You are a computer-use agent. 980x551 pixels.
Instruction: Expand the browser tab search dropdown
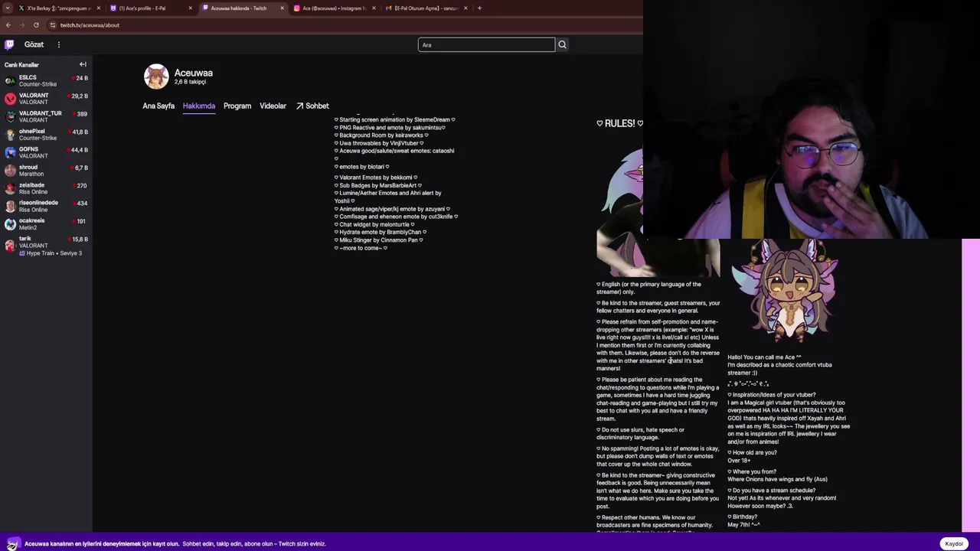(8, 8)
